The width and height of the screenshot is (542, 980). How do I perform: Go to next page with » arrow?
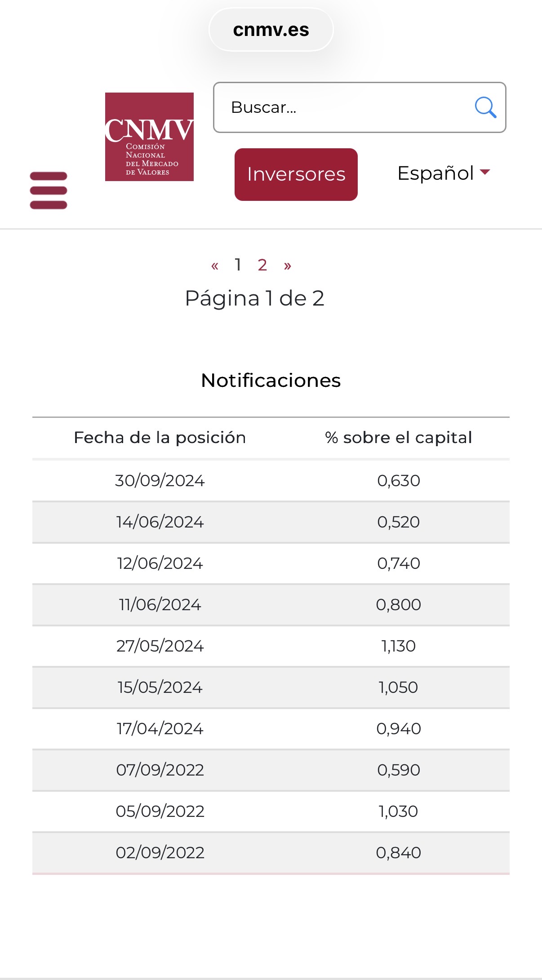click(x=288, y=266)
